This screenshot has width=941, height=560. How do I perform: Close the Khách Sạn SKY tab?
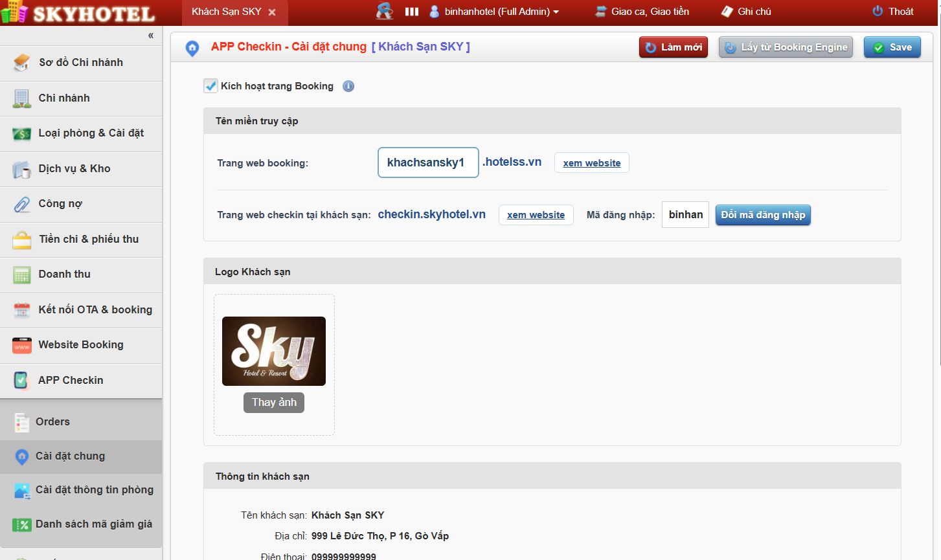click(272, 12)
